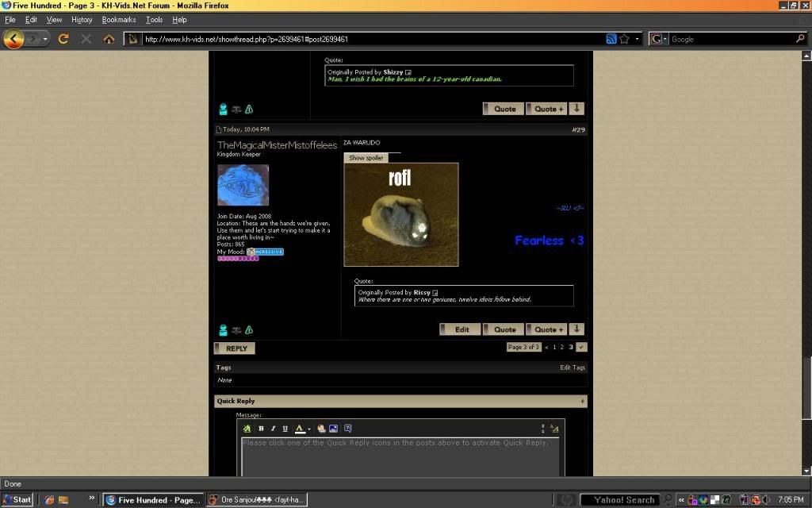Toggle Underline formatting in Quick Reply toolbar
Viewport: 812px width, 508px height.
[285, 429]
